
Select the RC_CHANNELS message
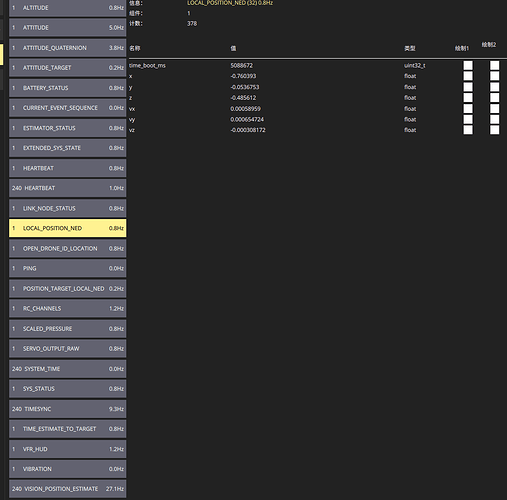67,308
